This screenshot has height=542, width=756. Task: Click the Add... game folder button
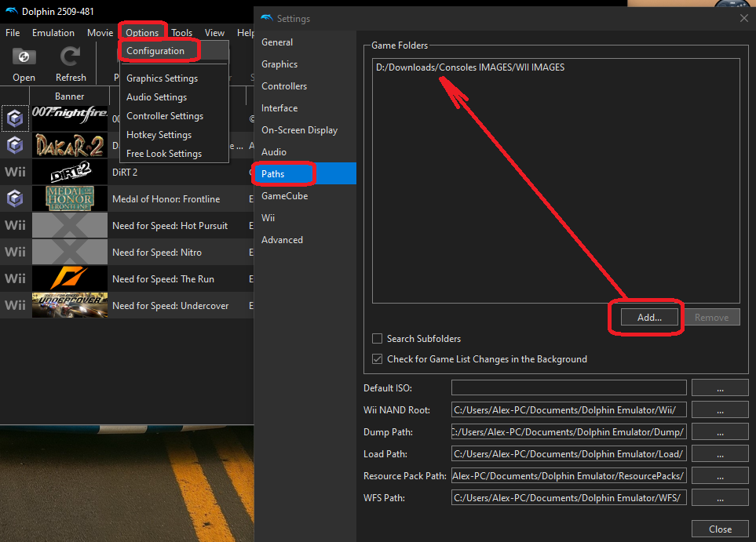(x=649, y=317)
